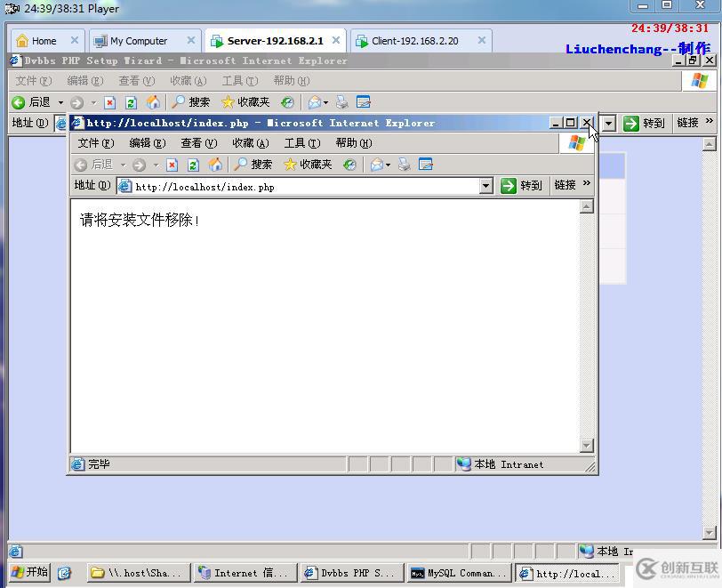The image size is (722, 588).
Task: Click 转到 Go button in Dvbbs Setup Wizard window
Action: (x=644, y=123)
